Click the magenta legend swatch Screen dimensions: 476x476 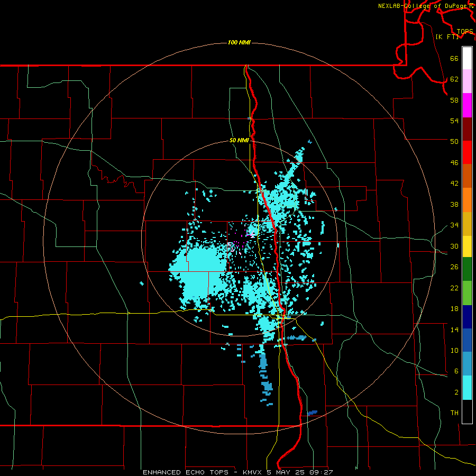467,105
